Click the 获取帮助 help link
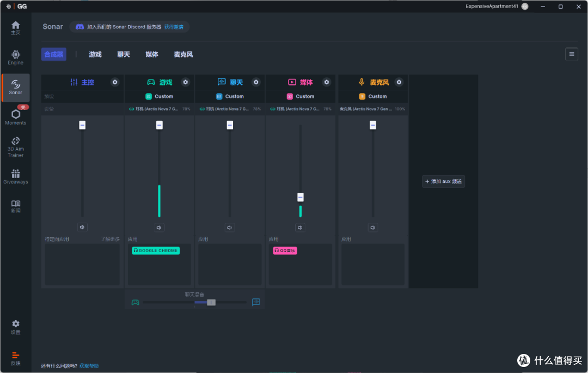 (89, 366)
